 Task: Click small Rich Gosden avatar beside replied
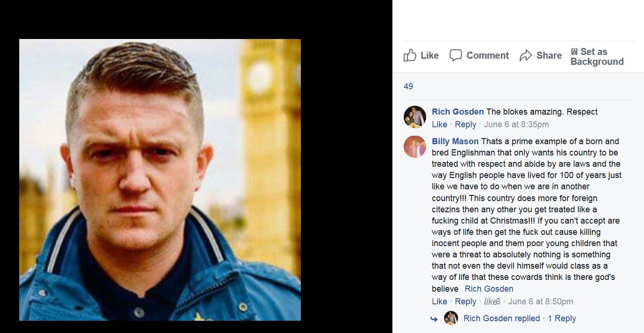[451, 318]
